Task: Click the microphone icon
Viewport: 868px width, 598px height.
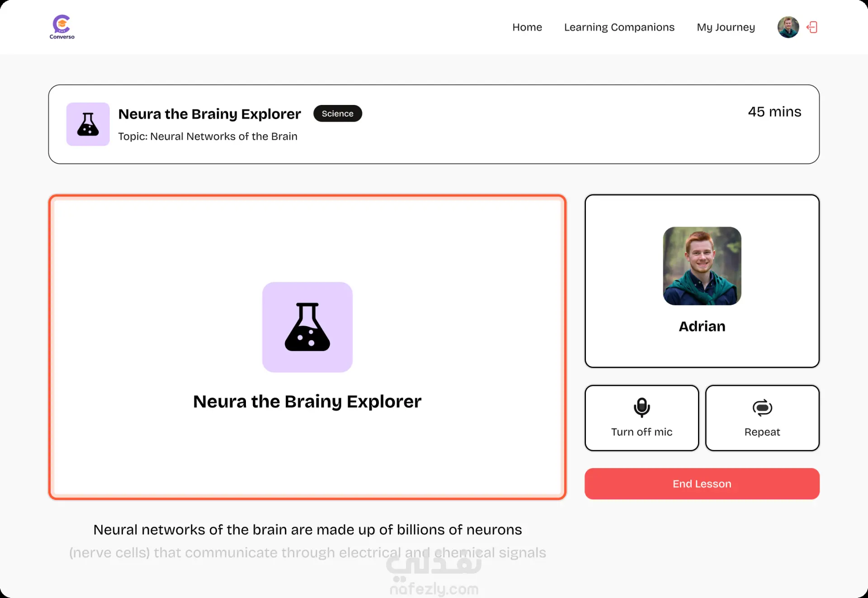Action: [x=642, y=407]
